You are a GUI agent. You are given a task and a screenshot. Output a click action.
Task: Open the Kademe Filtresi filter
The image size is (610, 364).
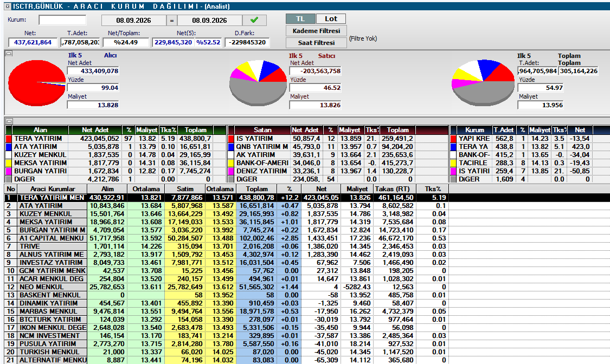click(316, 31)
